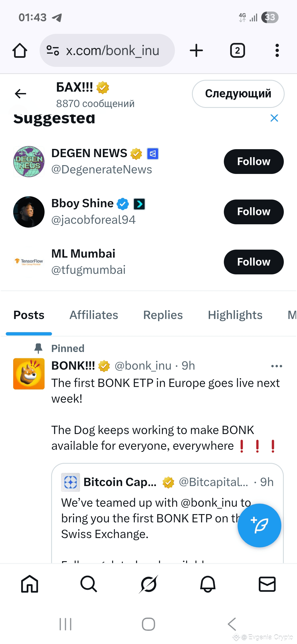Follow ML Mumbai account
The image size is (297, 644).
[x=254, y=262]
